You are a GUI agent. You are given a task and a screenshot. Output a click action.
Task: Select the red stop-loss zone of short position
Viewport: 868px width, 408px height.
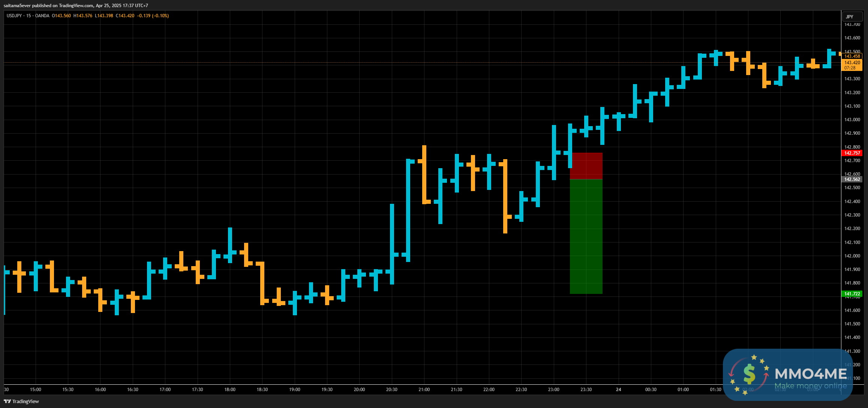point(586,166)
